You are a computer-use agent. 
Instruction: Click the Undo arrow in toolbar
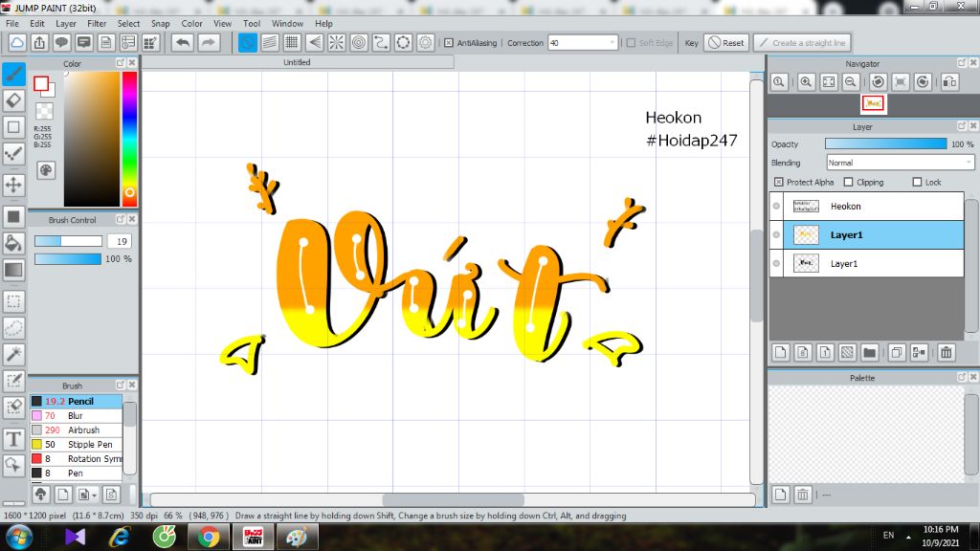pos(183,42)
